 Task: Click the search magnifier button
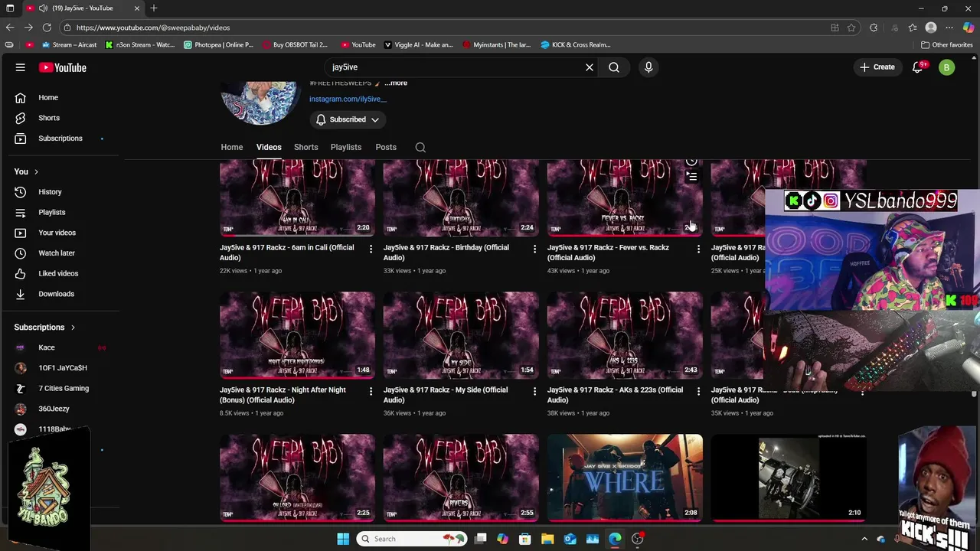click(614, 67)
